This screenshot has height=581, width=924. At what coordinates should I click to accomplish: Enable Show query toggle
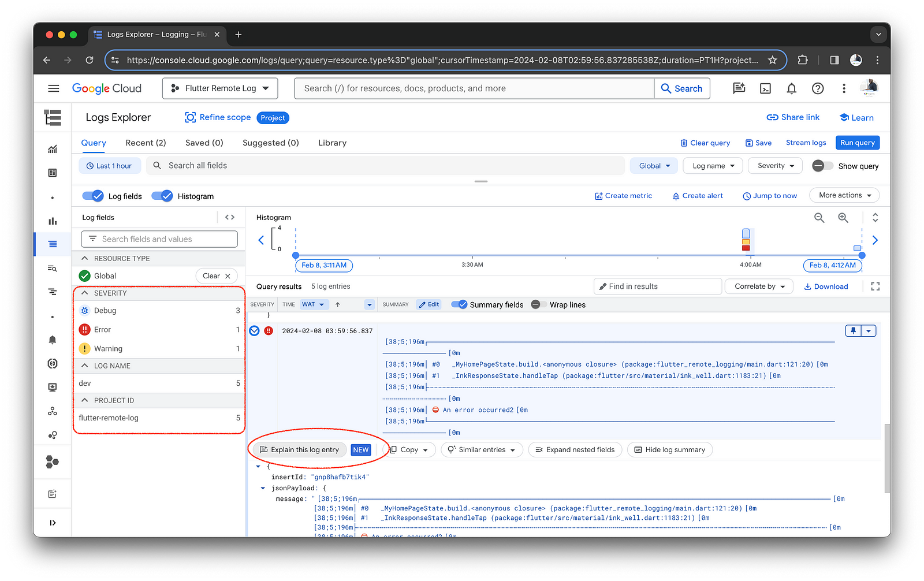tap(822, 166)
